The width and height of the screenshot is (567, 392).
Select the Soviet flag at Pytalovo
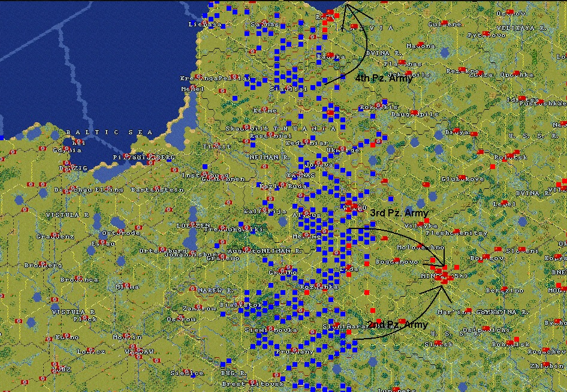486,34
